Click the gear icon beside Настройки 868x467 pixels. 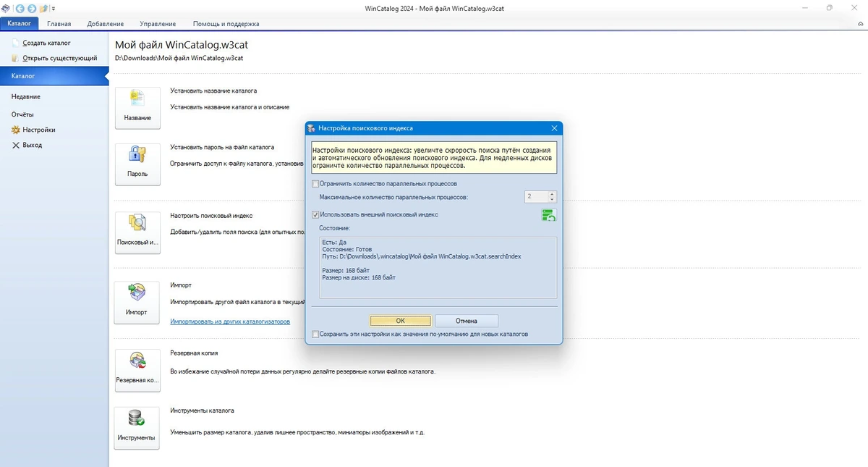pos(16,130)
